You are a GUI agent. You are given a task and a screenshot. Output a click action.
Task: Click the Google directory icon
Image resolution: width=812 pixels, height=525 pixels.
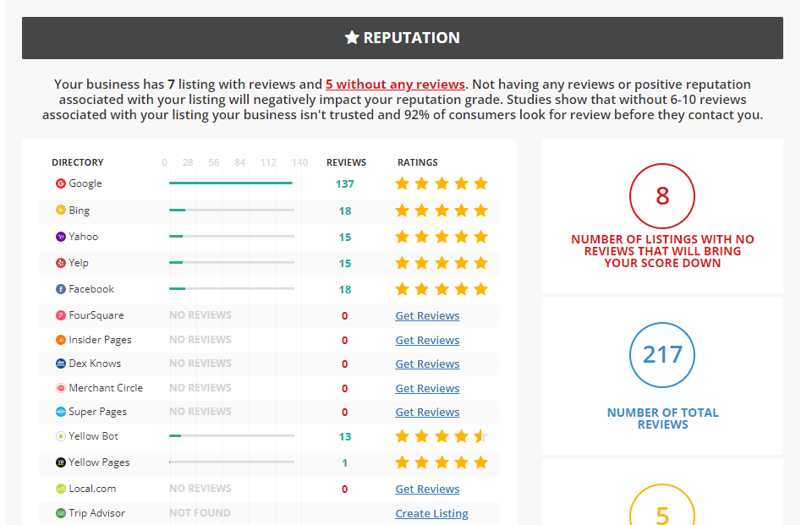61,183
